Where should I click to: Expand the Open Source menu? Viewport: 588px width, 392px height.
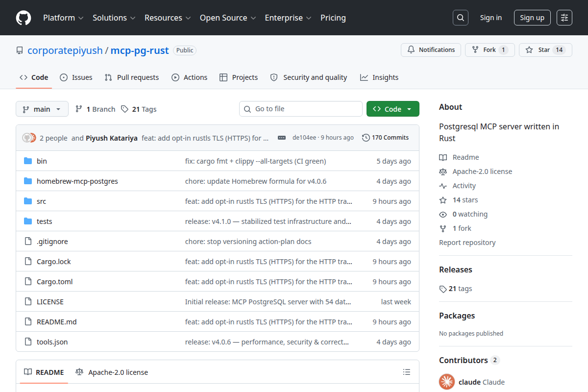(228, 18)
